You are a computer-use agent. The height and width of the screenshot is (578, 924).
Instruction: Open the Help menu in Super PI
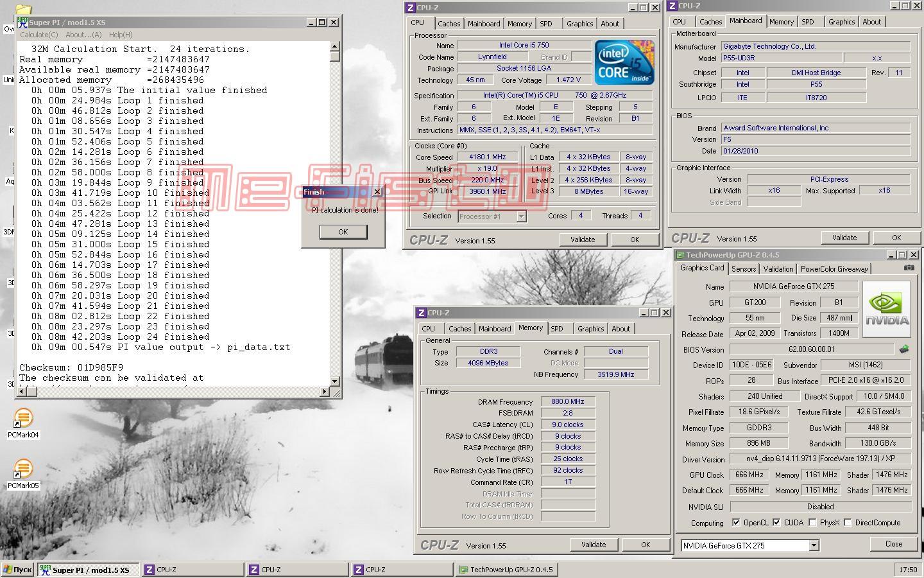click(121, 35)
